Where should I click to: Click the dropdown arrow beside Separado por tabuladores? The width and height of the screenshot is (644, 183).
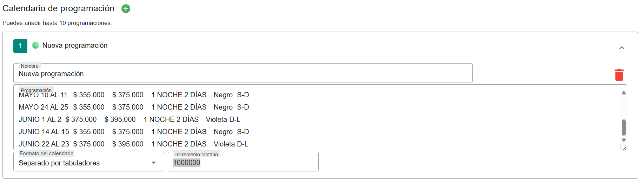tap(153, 163)
